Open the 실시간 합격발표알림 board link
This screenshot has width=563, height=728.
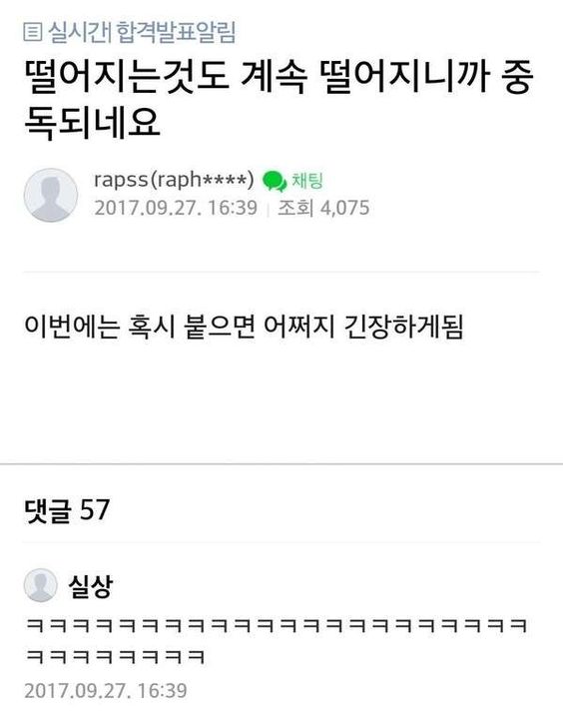[x=142, y=32]
